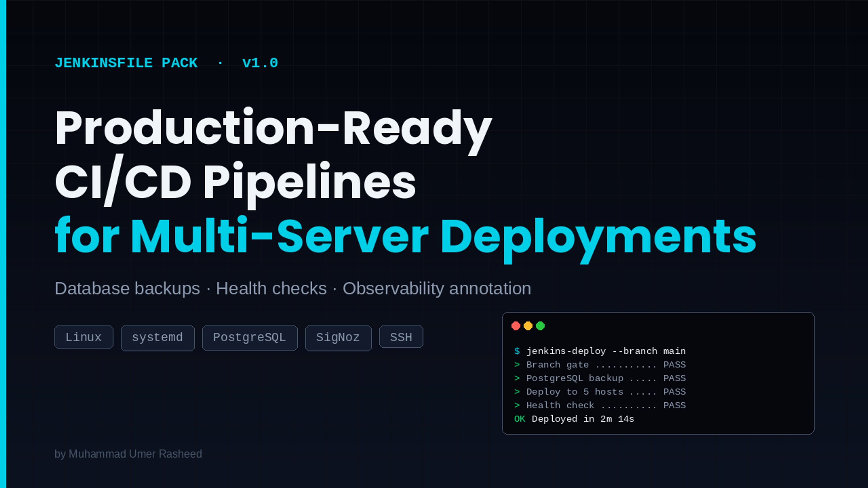The width and height of the screenshot is (868, 488).
Task: Click the 'Production-Ready' headline
Action: pos(273,131)
